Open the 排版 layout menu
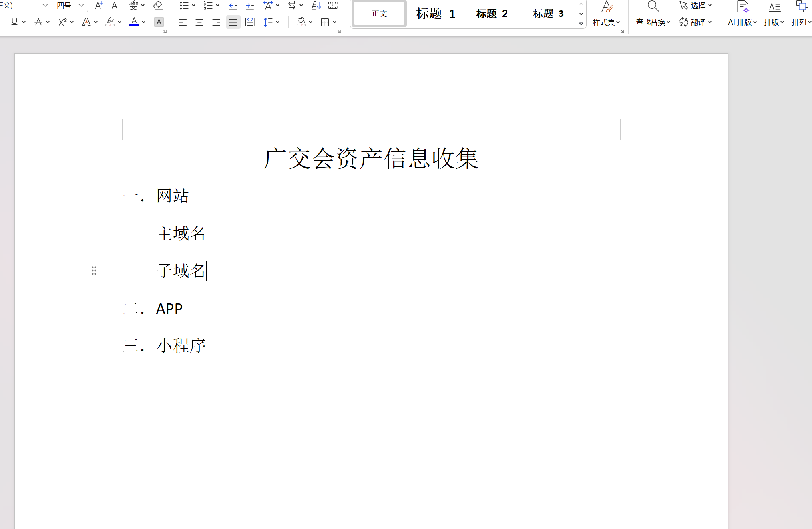The height and width of the screenshot is (529, 812). pyautogui.click(x=774, y=14)
